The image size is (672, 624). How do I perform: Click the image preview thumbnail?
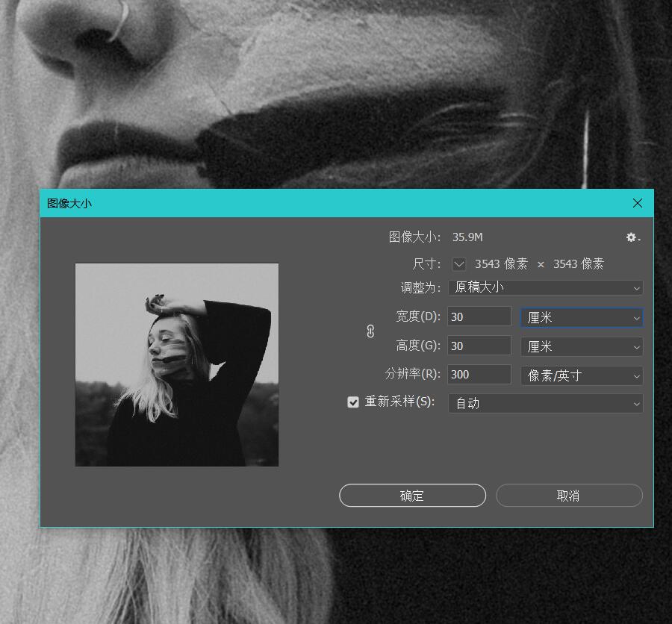177,364
